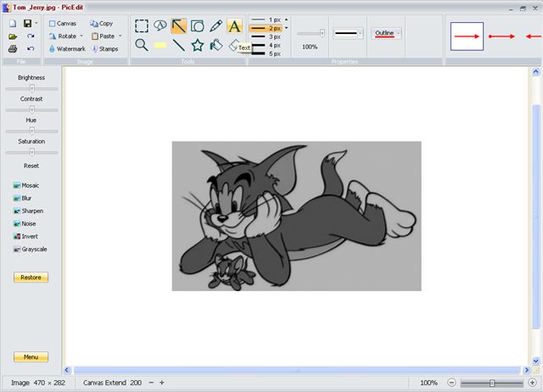Viewport: 543px width, 392px height.
Task: Click the Print icon
Action: [x=13, y=49]
